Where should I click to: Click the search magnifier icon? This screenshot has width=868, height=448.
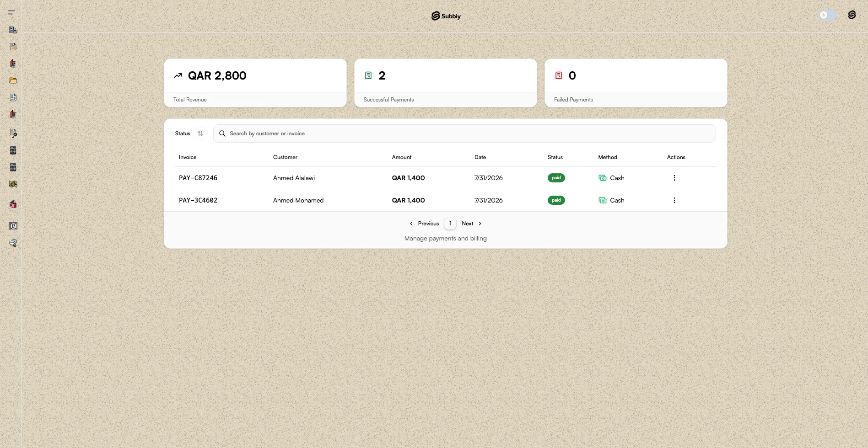point(222,133)
